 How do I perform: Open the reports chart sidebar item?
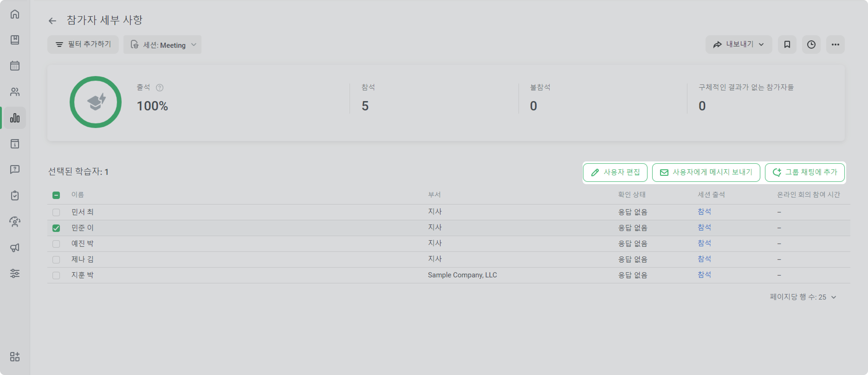click(15, 118)
